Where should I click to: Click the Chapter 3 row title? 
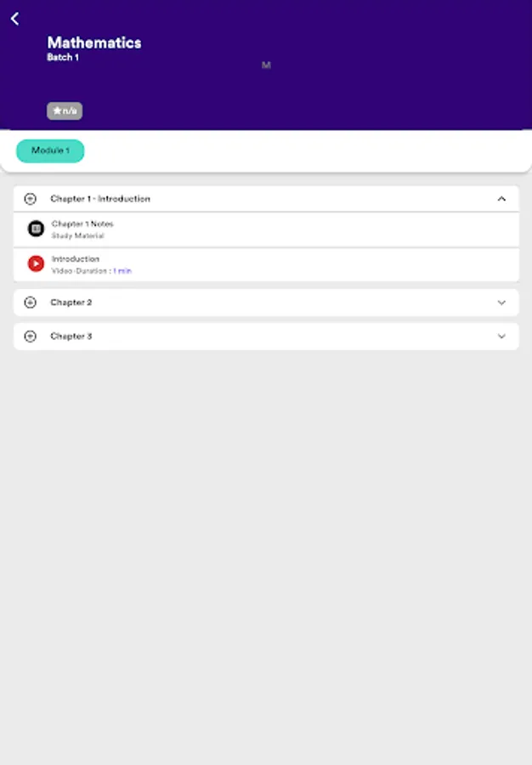coord(71,336)
